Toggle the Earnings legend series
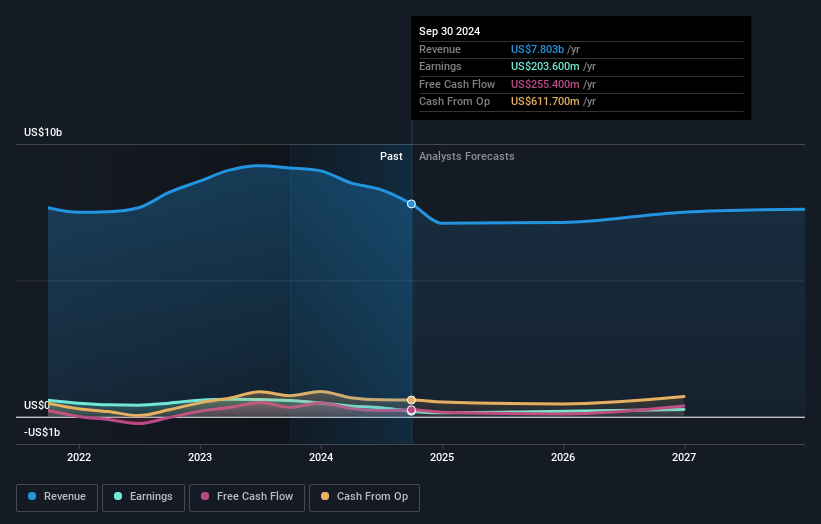The width and height of the screenshot is (821, 524). pos(143,497)
